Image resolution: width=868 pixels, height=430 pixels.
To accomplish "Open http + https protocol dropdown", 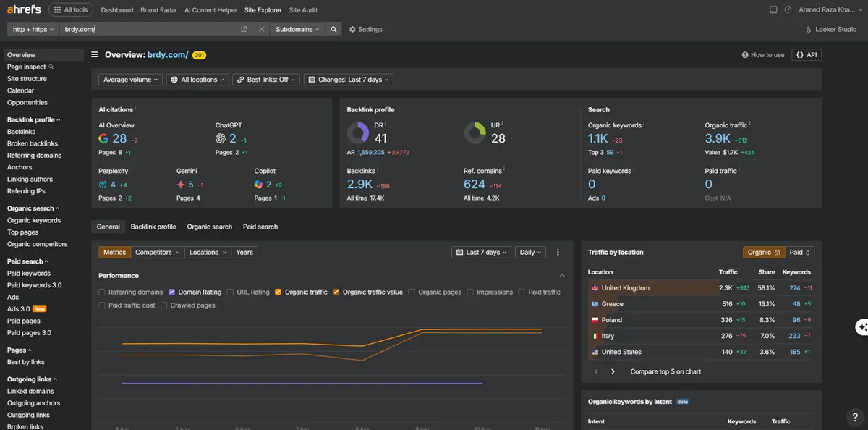I will pos(33,30).
